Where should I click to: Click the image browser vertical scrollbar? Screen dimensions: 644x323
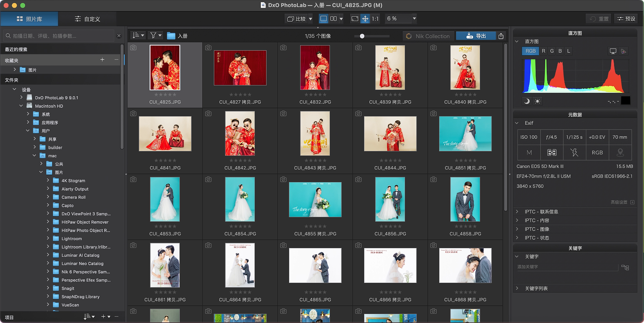pos(506,128)
